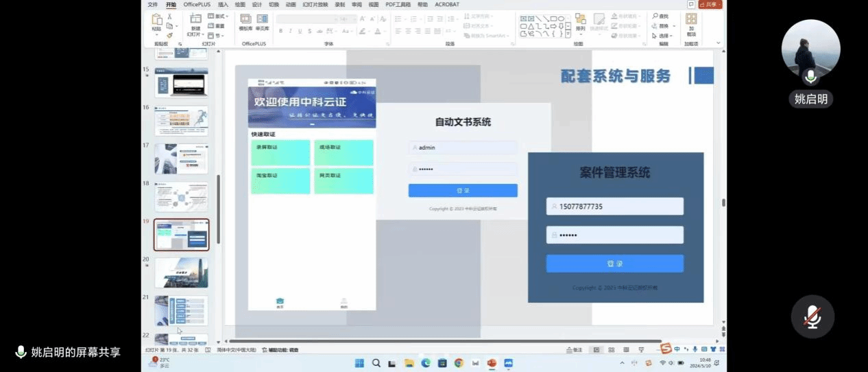
Task: Select slide 20 thumbnail in the slide panel
Action: [x=182, y=272]
